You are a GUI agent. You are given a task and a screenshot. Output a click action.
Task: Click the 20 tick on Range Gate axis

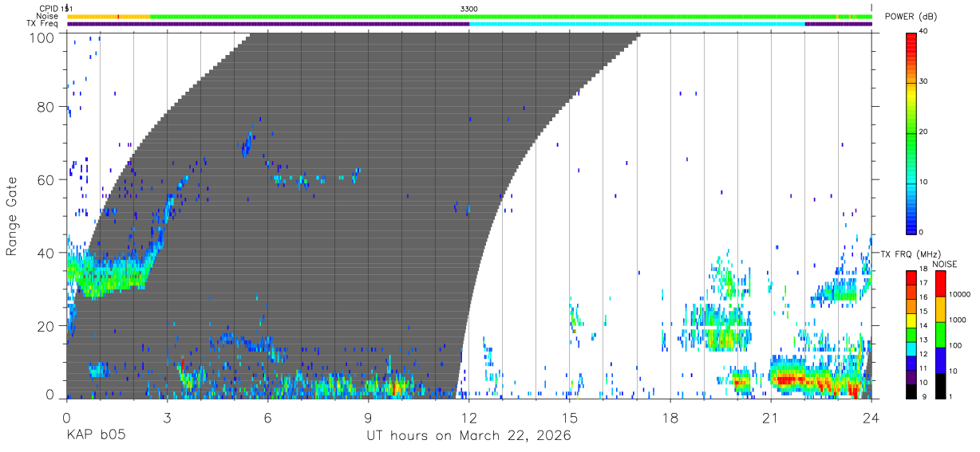47,325
